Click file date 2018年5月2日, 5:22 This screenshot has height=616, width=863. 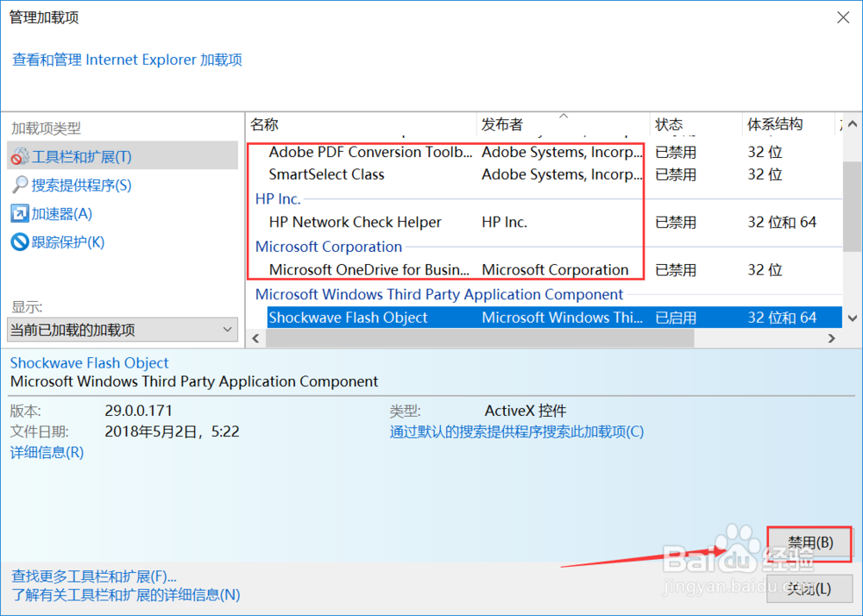(173, 431)
